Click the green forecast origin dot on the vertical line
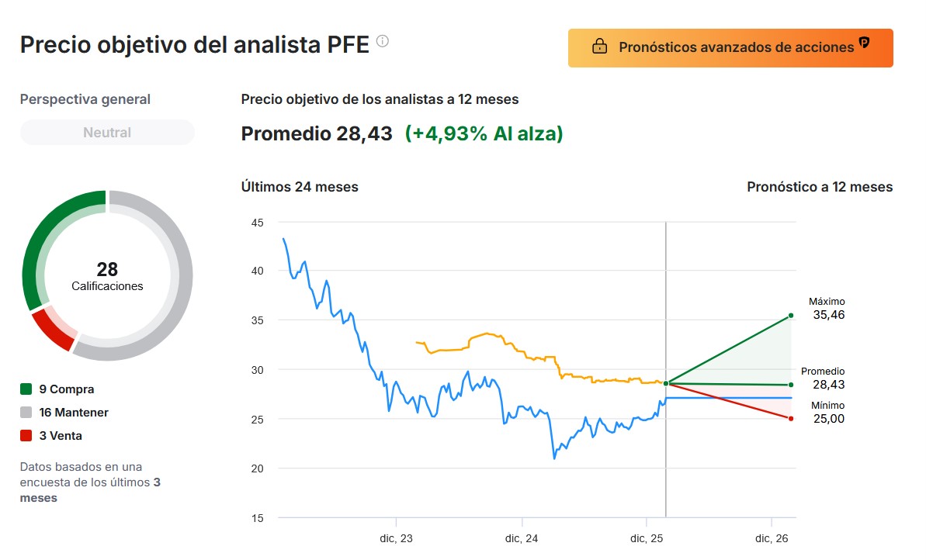 click(666, 383)
